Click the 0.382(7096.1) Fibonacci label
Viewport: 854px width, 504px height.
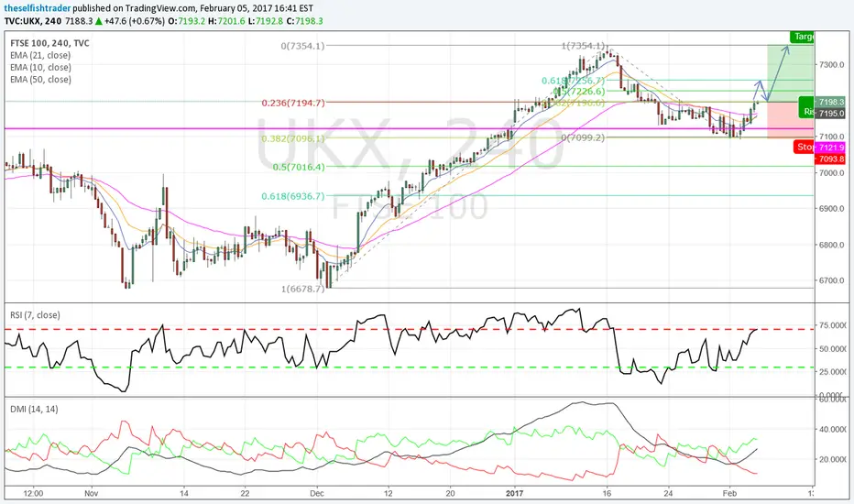[x=293, y=138]
